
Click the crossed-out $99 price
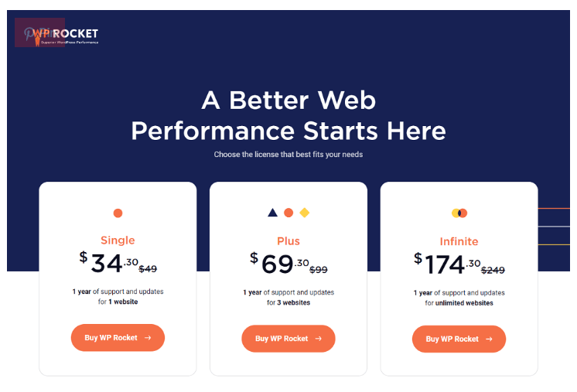pos(319,270)
